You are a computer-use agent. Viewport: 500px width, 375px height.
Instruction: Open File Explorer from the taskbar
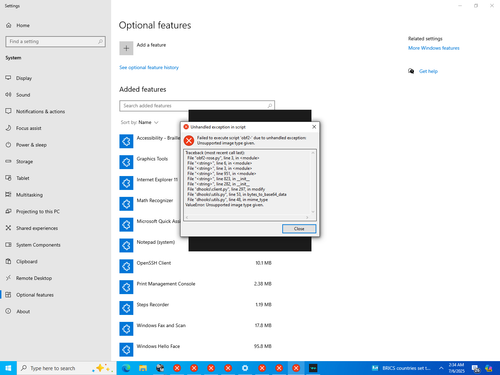(x=143, y=368)
